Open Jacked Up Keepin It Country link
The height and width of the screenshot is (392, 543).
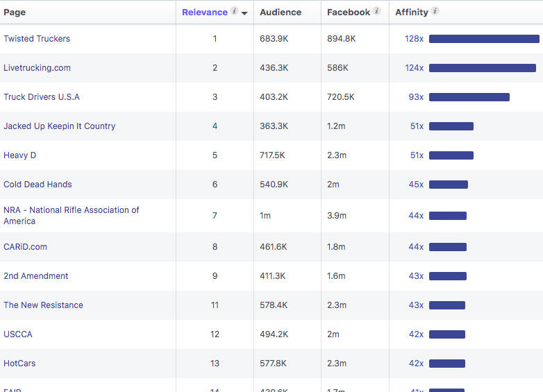pyautogui.click(x=59, y=126)
